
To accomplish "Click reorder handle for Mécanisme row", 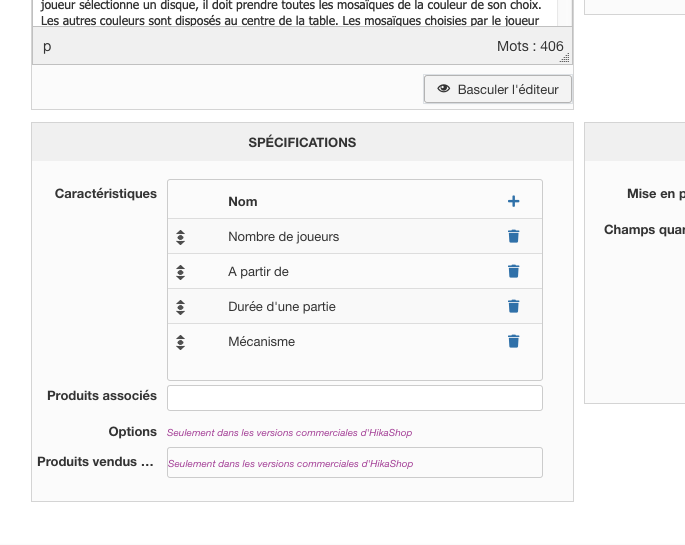I will tap(181, 342).
